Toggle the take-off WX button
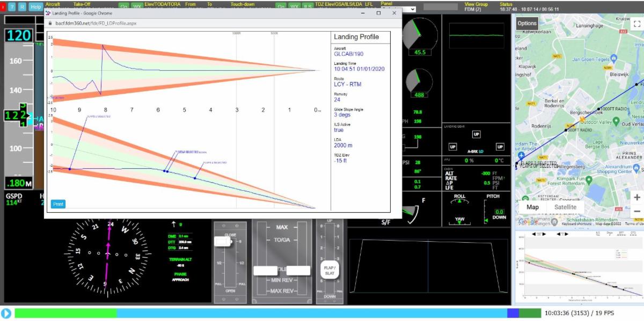Screen dimensions: 644x321 pyautogui.click(x=137, y=6)
